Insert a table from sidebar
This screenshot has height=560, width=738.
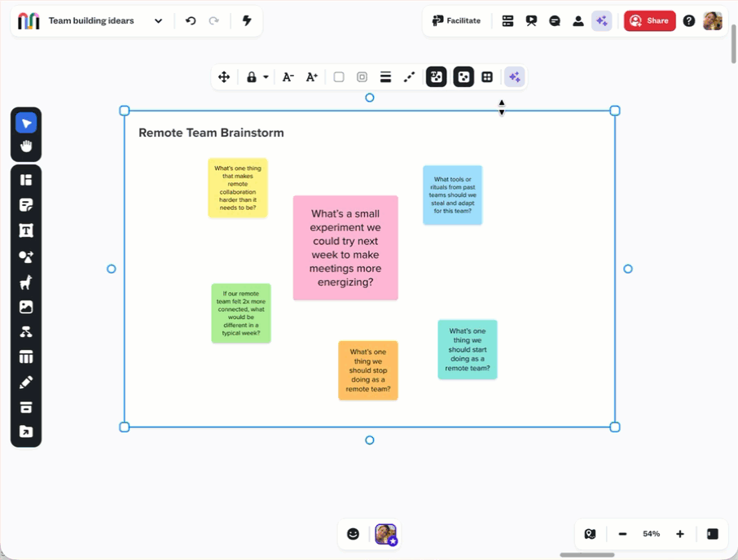coord(26,357)
